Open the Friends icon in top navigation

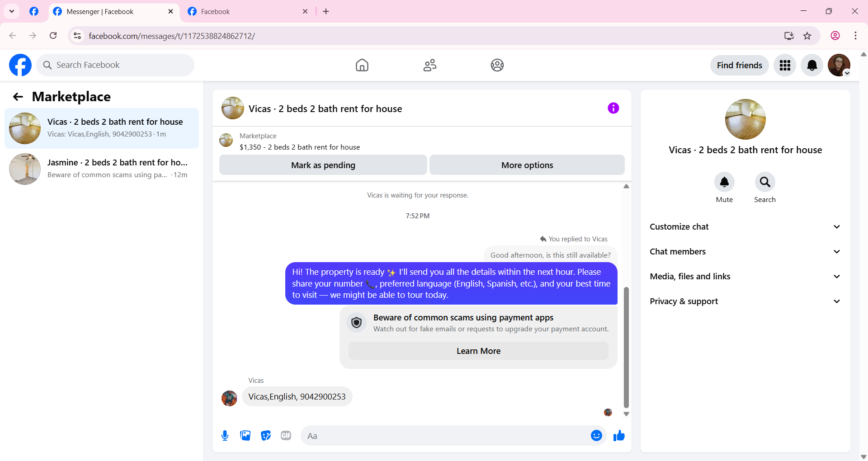tap(429, 65)
